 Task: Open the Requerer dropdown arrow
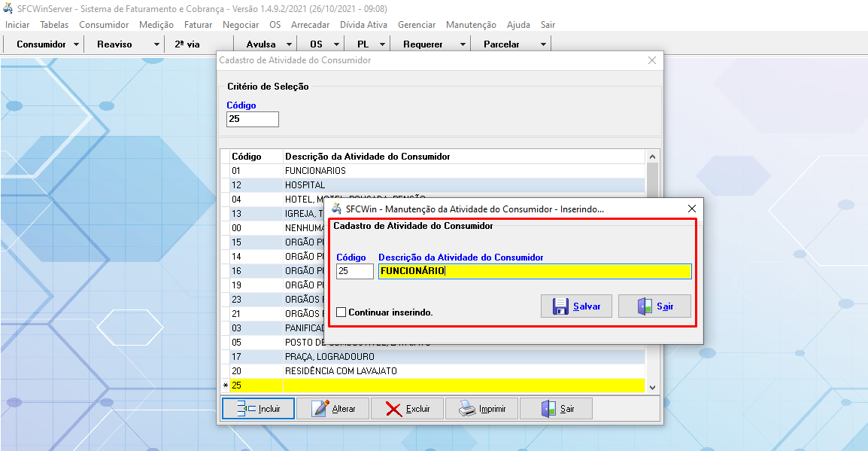[x=463, y=44]
